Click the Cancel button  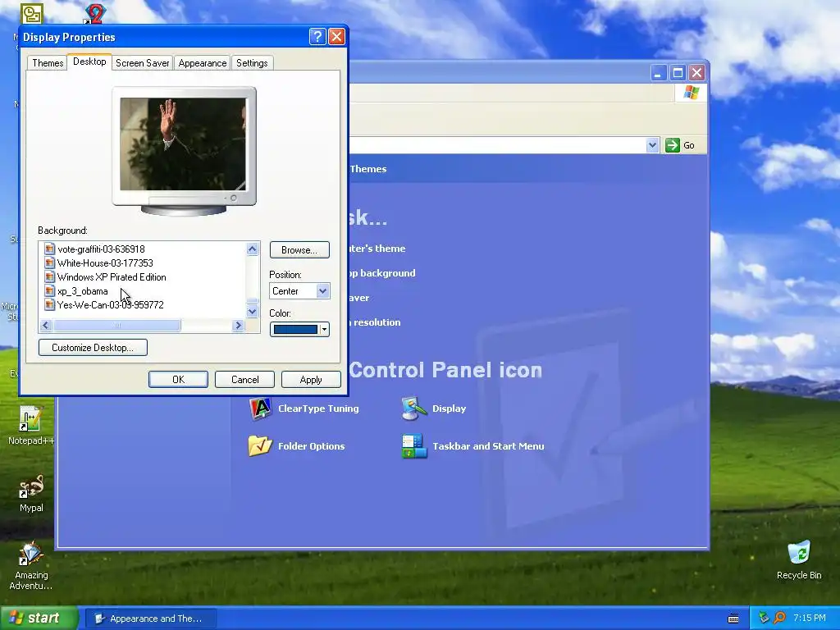pos(244,379)
